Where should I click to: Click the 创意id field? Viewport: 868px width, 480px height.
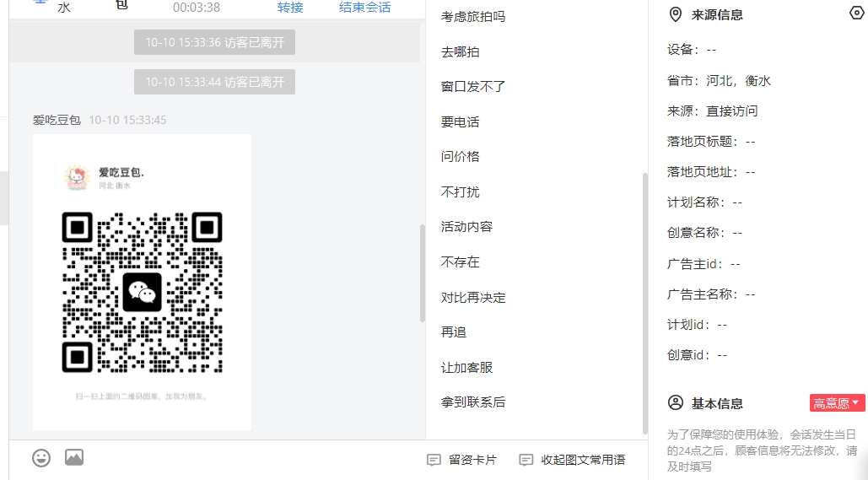697,355
